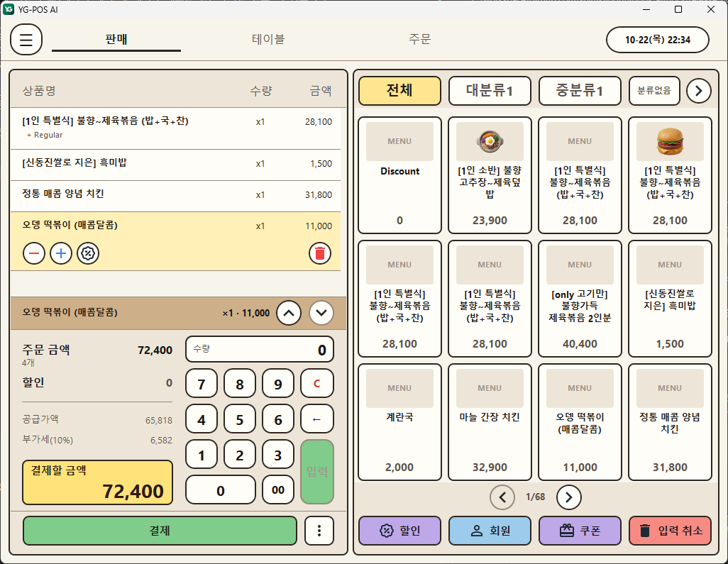Open the hamburger menu

[26, 40]
